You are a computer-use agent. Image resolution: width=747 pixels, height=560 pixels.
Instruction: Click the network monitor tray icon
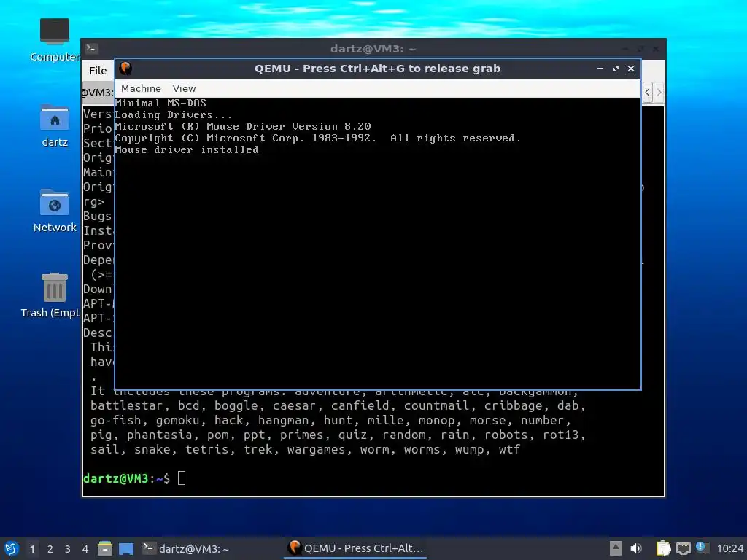click(x=683, y=548)
